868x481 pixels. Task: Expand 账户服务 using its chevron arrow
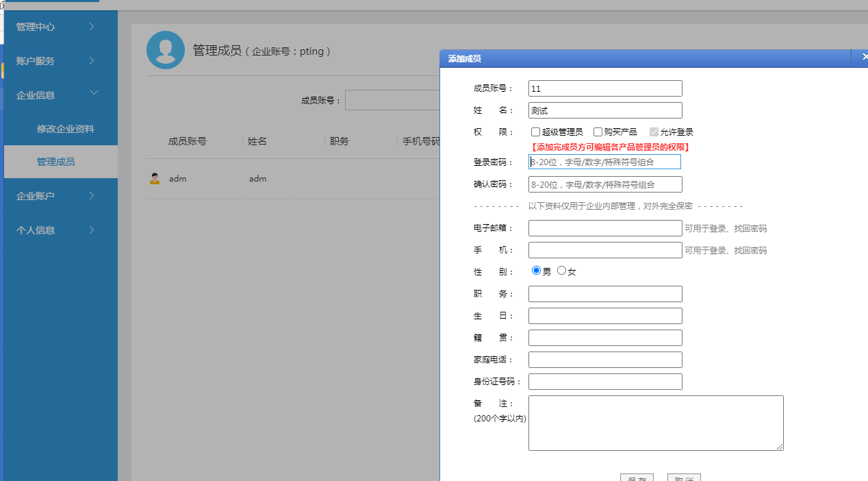92,61
